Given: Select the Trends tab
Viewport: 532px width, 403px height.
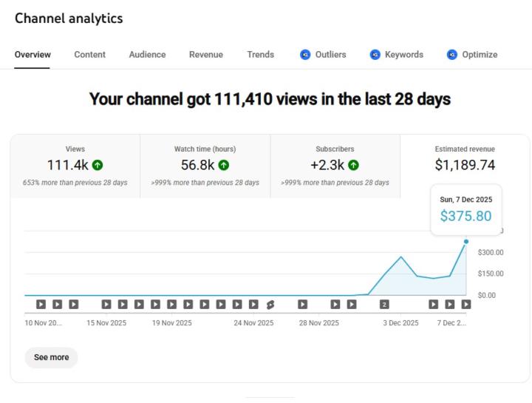Looking at the screenshot, I should tap(261, 55).
